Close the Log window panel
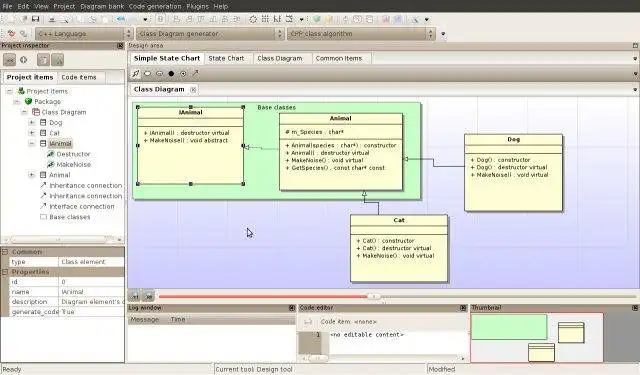The image size is (640, 375). [292, 308]
